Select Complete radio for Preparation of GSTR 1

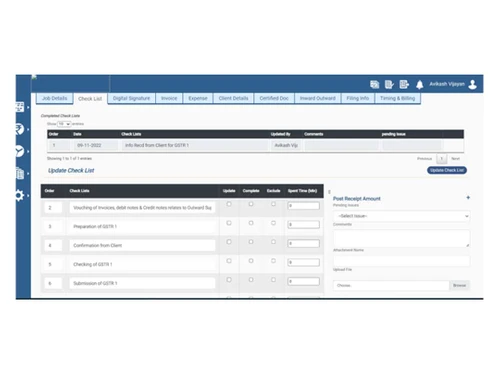tap(251, 223)
